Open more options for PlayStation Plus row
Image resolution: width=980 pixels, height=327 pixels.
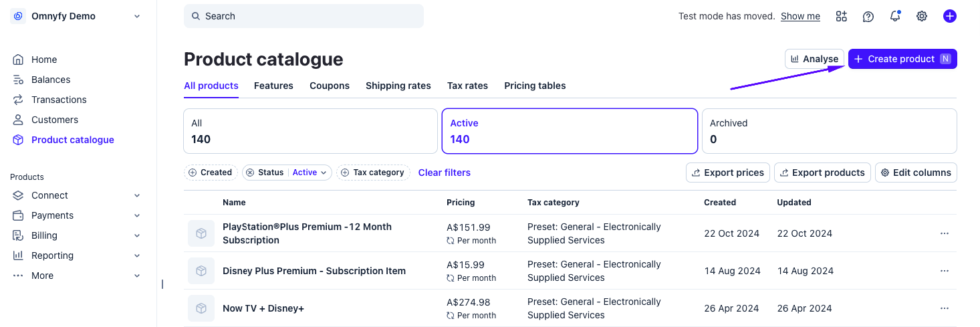[x=944, y=233]
